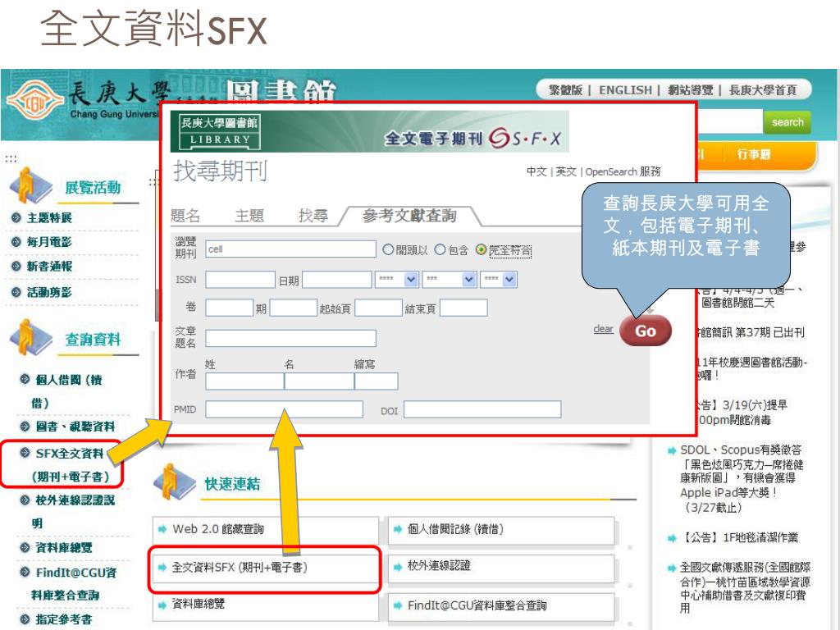Switch to the 找尋 tab
Viewport: 840px width, 630px height.
(313, 216)
